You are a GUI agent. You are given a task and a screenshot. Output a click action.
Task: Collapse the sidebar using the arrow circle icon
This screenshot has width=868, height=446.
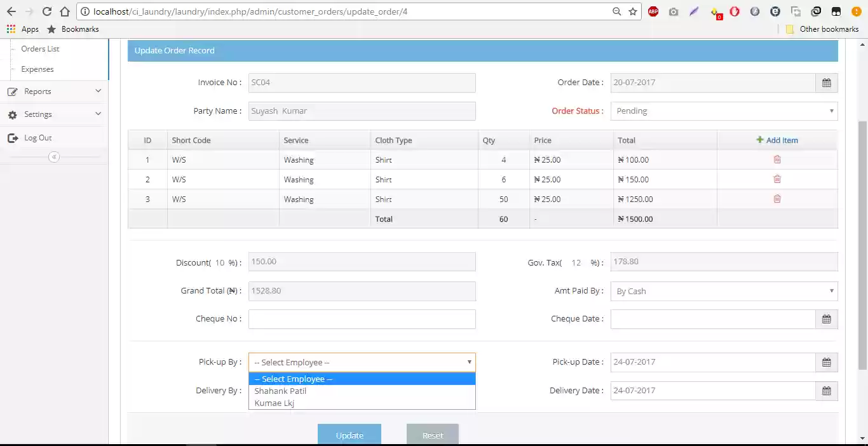[x=55, y=156]
